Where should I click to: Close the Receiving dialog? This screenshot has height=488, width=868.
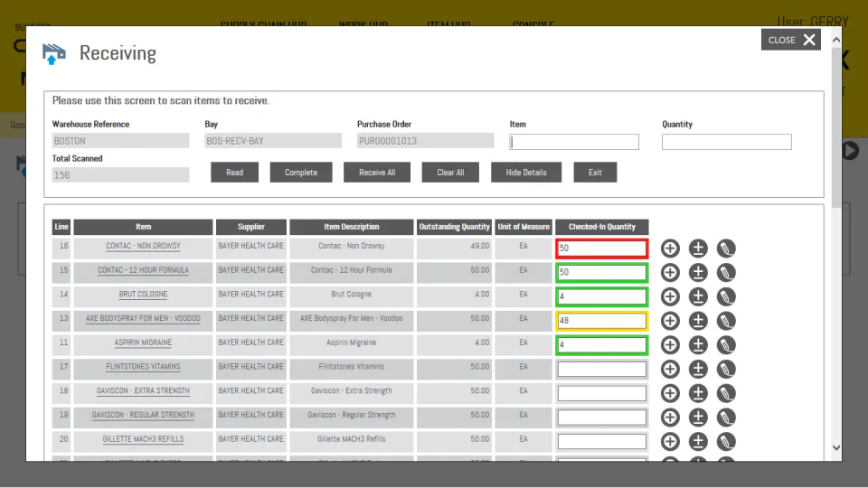click(x=790, y=40)
